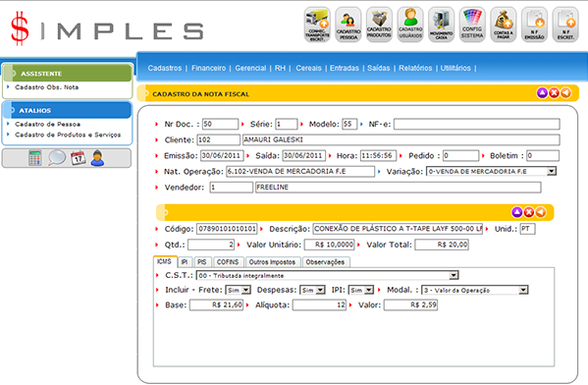Click red X icon on Cadastro da Nota Fiscal bar
The height and width of the screenshot is (385, 588).
pyautogui.click(x=554, y=92)
